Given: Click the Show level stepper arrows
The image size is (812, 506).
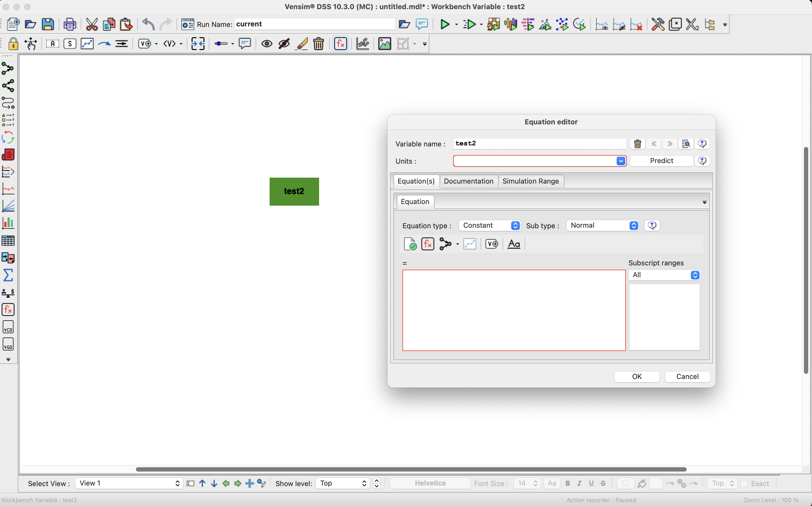Looking at the screenshot, I should (x=377, y=483).
